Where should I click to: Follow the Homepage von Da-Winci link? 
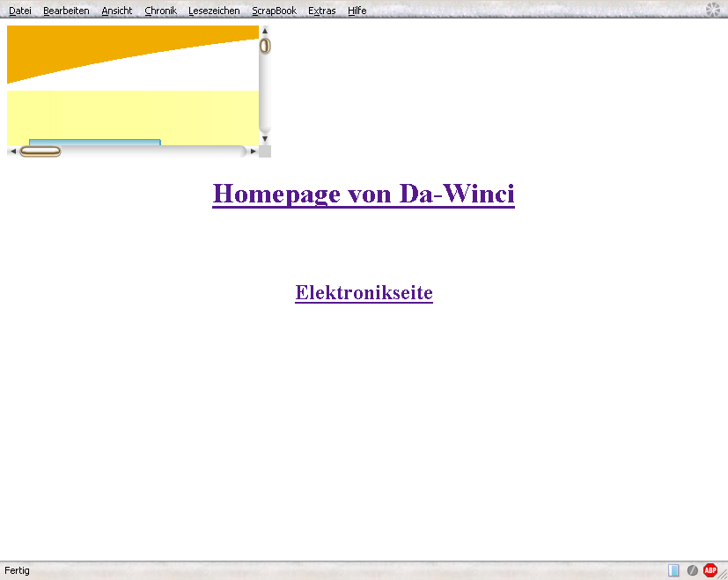click(x=364, y=193)
